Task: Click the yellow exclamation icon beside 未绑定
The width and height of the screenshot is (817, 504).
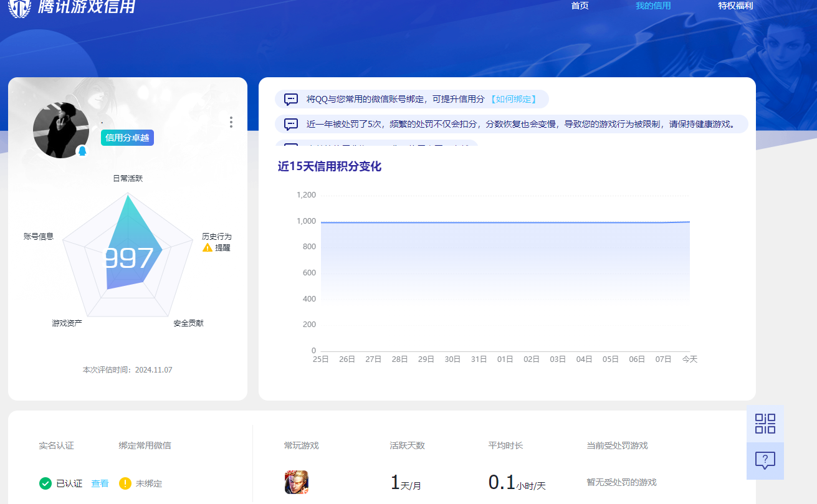Action: [125, 483]
